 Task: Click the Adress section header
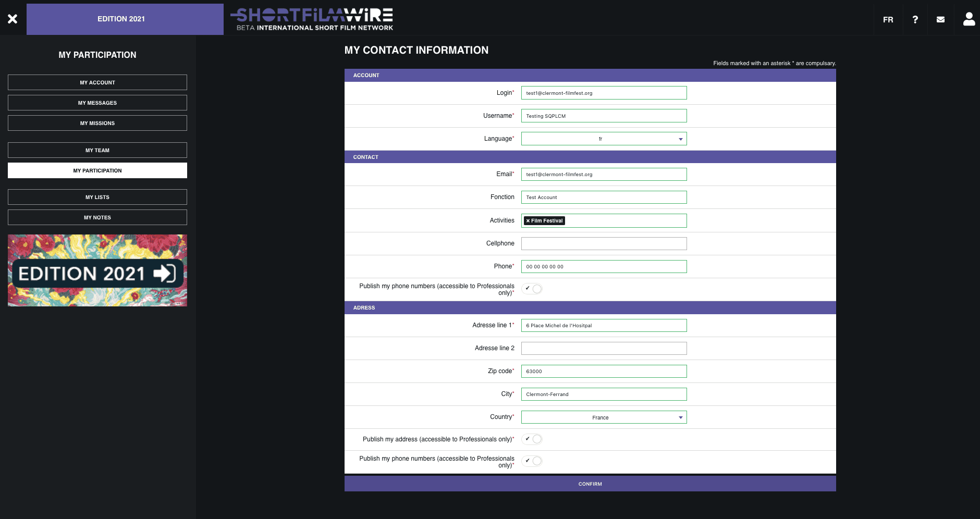[590, 307]
